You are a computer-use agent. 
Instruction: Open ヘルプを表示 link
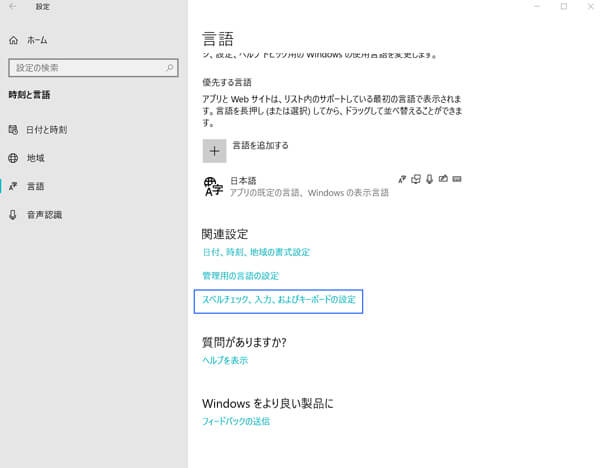[225, 360]
